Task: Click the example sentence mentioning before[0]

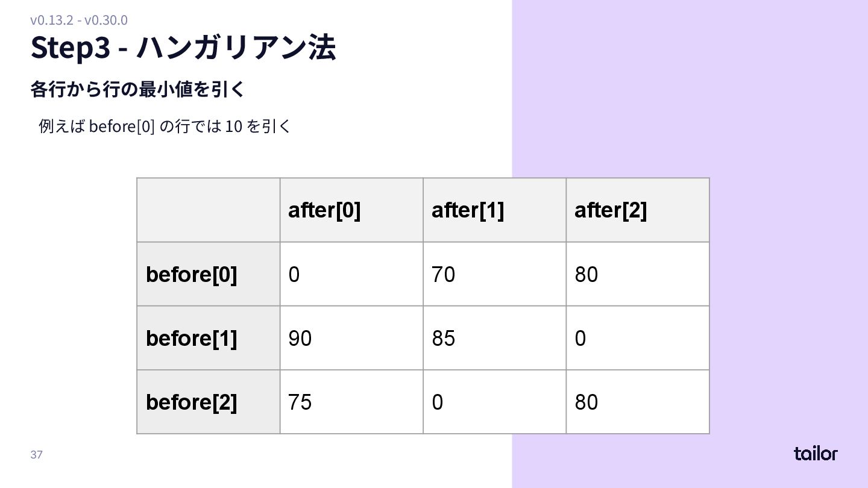Action: 165,127
